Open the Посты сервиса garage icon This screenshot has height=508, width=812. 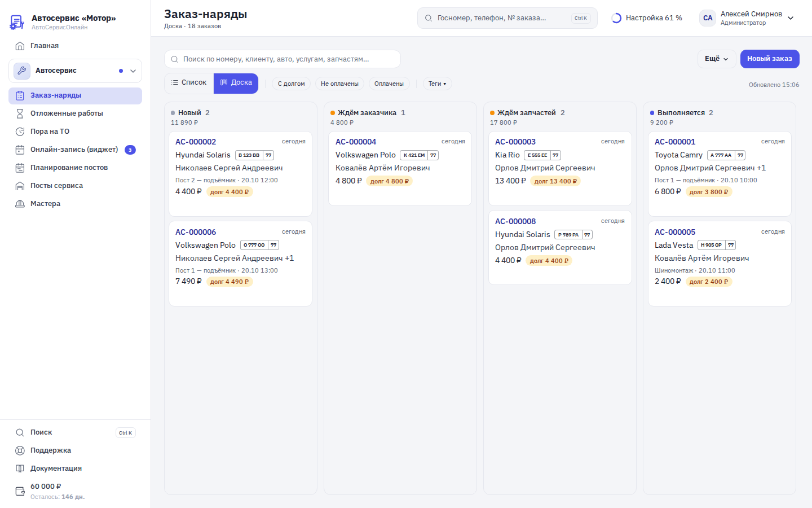click(x=20, y=186)
